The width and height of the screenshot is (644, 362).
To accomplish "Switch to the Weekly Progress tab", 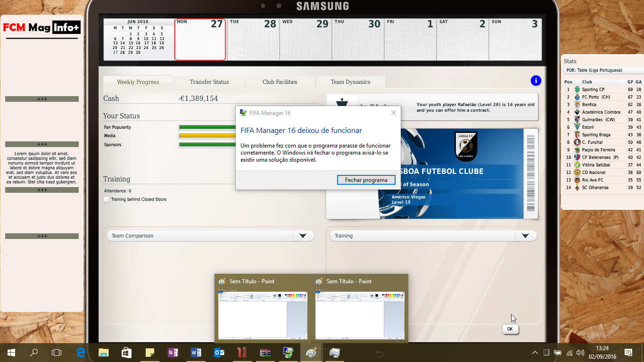I will [138, 82].
